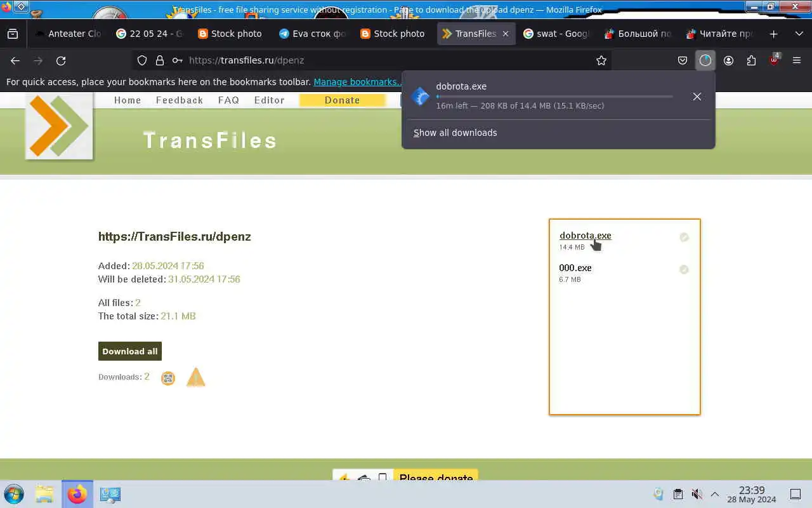Viewport: 812px width, 508px height.
Task: Switch to second Stock photo tab
Action: pyautogui.click(x=393, y=34)
